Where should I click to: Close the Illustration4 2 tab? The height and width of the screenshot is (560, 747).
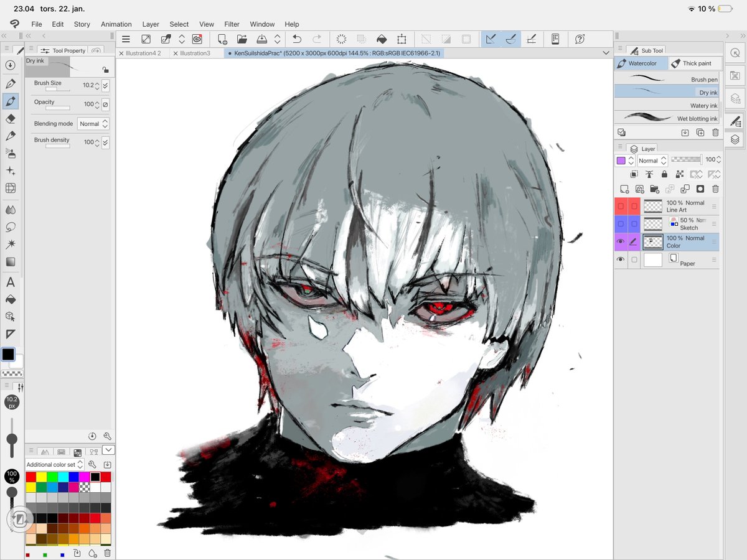pos(121,54)
